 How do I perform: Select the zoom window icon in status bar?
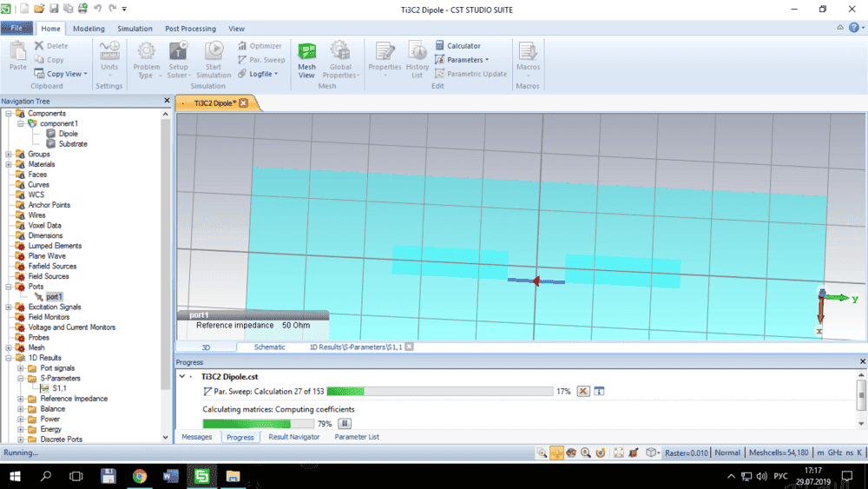coord(542,453)
